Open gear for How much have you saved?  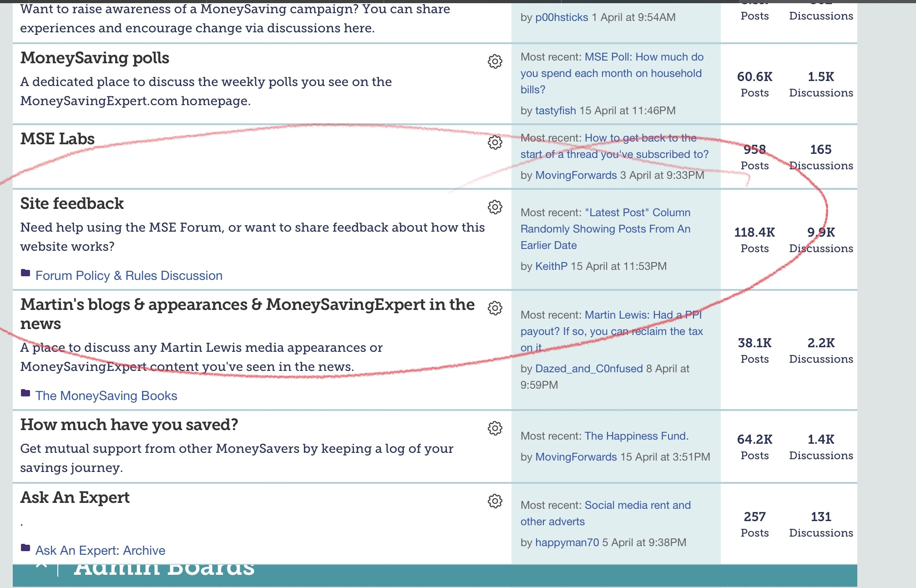pyautogui.click(x=495, y=428)
